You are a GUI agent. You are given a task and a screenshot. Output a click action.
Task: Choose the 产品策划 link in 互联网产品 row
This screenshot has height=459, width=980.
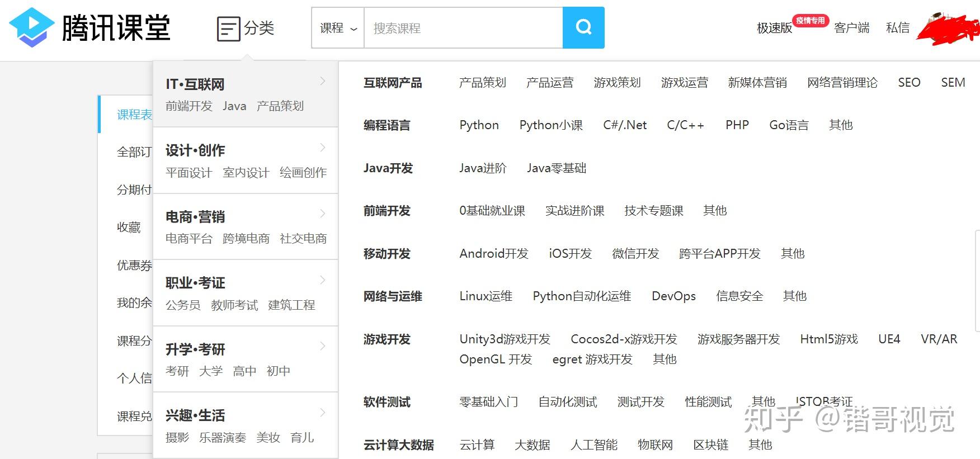[482, 83]
